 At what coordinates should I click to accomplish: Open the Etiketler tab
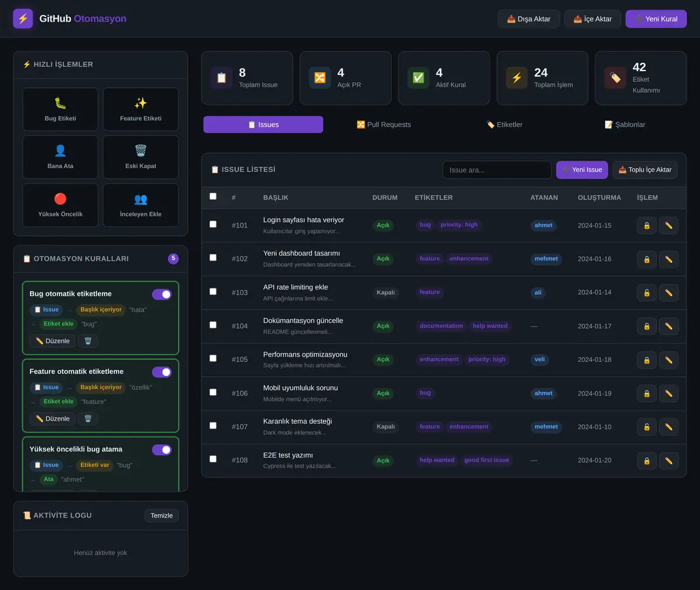point(505,124)
